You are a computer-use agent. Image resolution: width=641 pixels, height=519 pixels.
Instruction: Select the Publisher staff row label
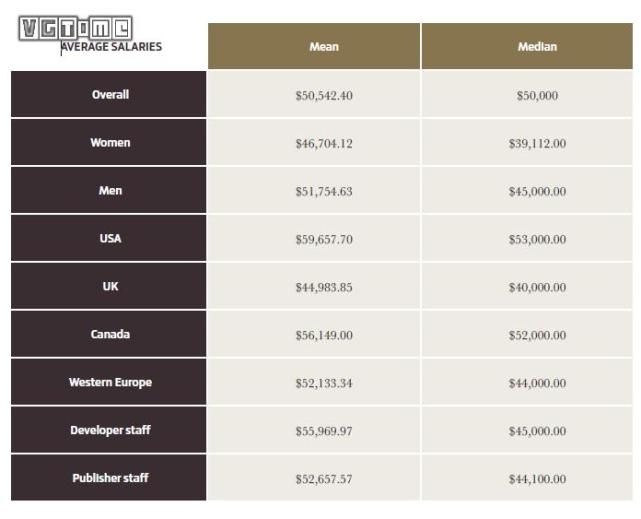109,478
